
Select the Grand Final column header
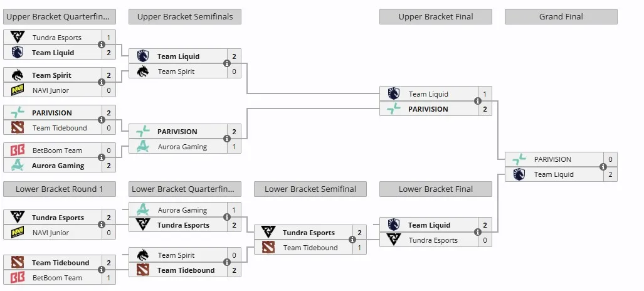point(561,17)
